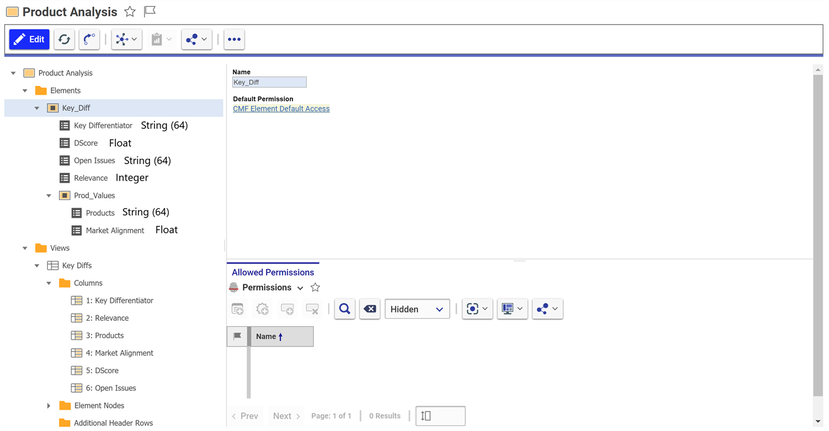Click the flag icon beside the Product Analysis title
Screen dimensions: 829x431
tap(150, 12)
